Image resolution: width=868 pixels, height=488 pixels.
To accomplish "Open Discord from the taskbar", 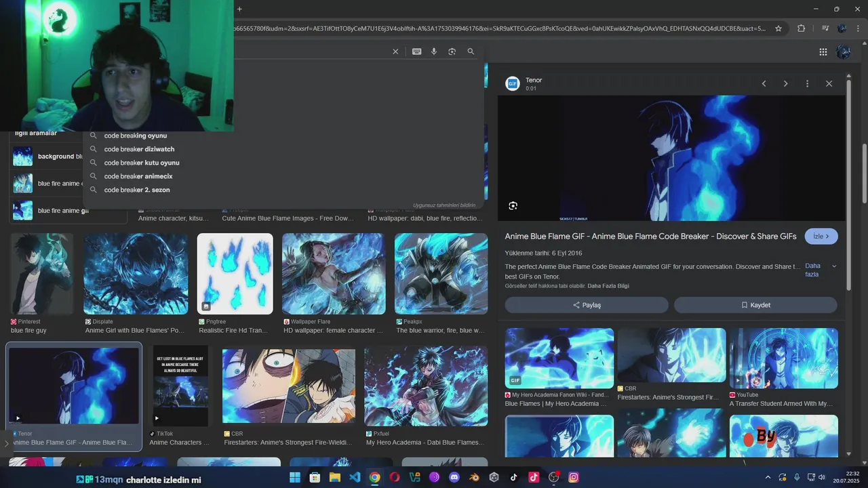I will (x=454, y=477).
